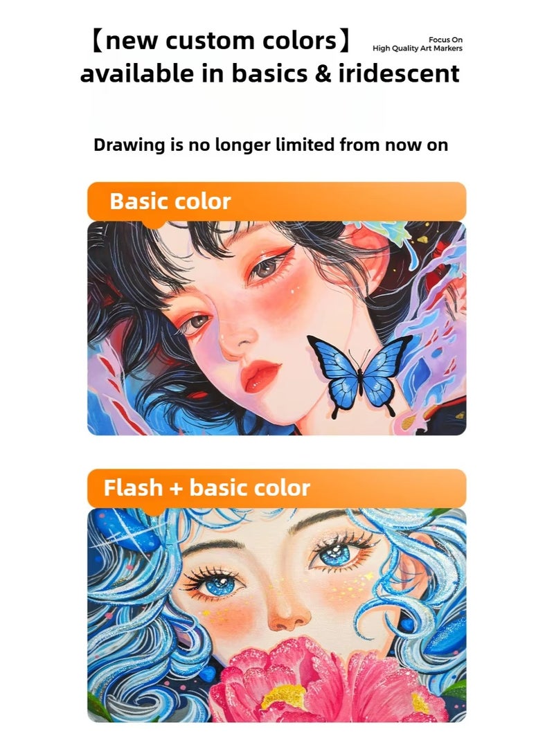Click the Basic color label text
Viewport: 554px width, 756px height.
point(170,201)
